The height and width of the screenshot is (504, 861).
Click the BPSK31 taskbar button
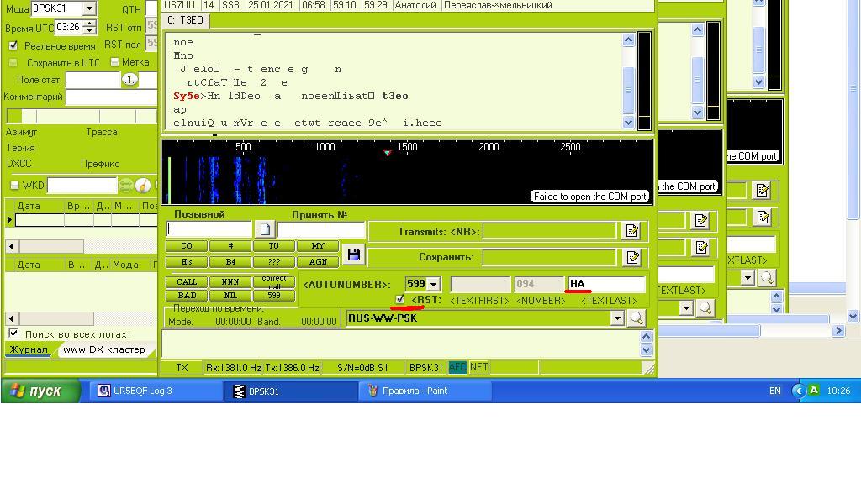(x=291, y=391)
